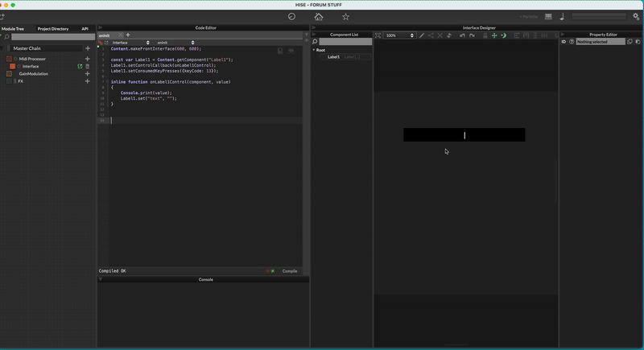The height and width of the screenshot is (350, 644).
Task: Collapse the Code Editor panel triangle
Action: pos(101,28)
